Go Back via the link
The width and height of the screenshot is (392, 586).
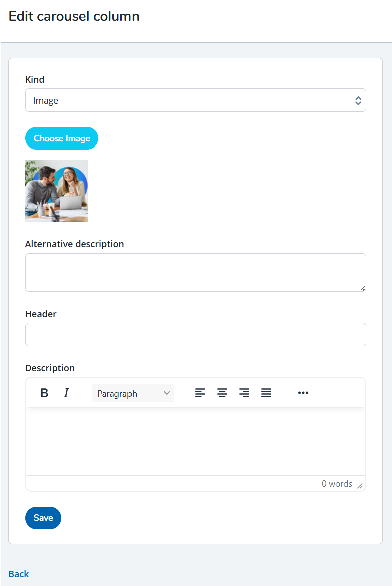click(19, 574)
